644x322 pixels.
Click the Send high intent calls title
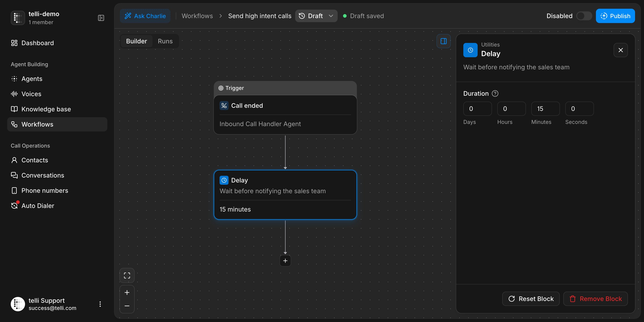click(259, 16)
